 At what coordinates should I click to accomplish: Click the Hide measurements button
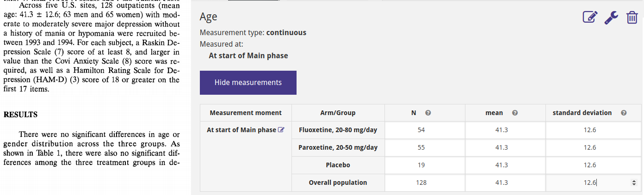click(248, 83)
